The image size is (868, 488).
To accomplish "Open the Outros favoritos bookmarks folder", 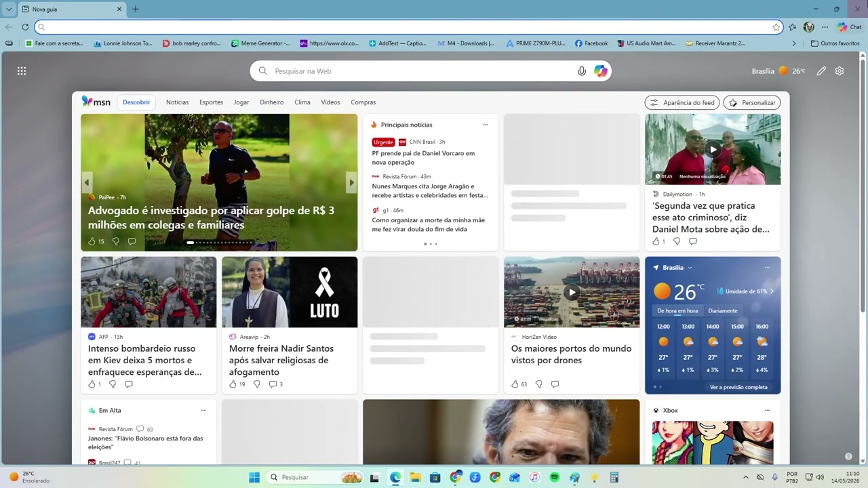I will tap(835, 43).
